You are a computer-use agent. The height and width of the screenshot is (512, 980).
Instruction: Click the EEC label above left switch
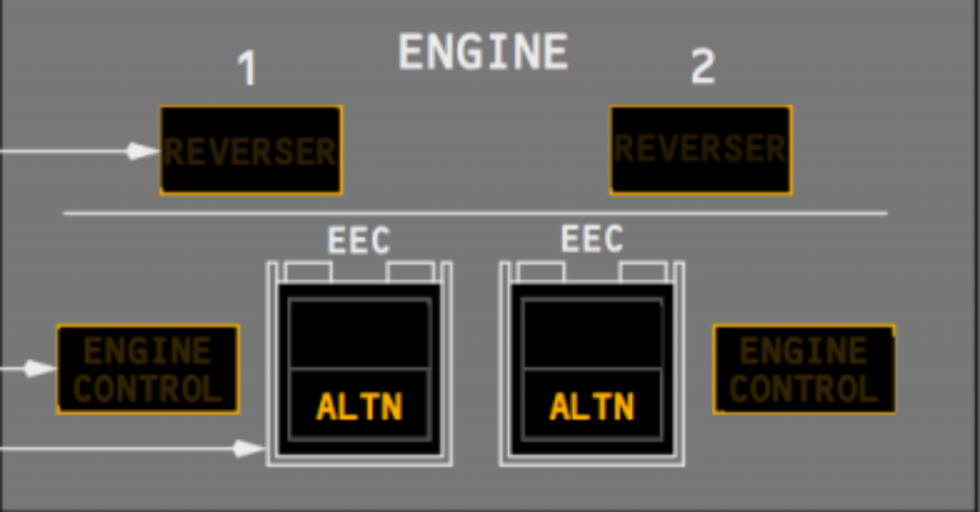(x=360, y=239)
